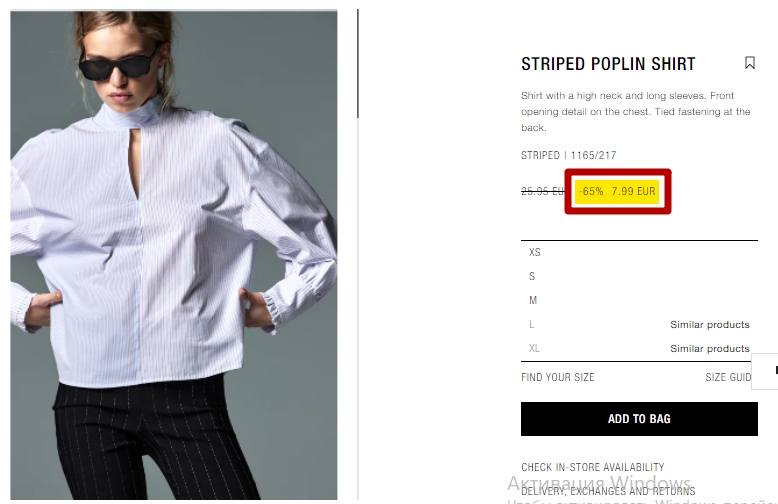View similar products for size L
This screenshot has width=778, height=504.
click(x=710, y=324)
